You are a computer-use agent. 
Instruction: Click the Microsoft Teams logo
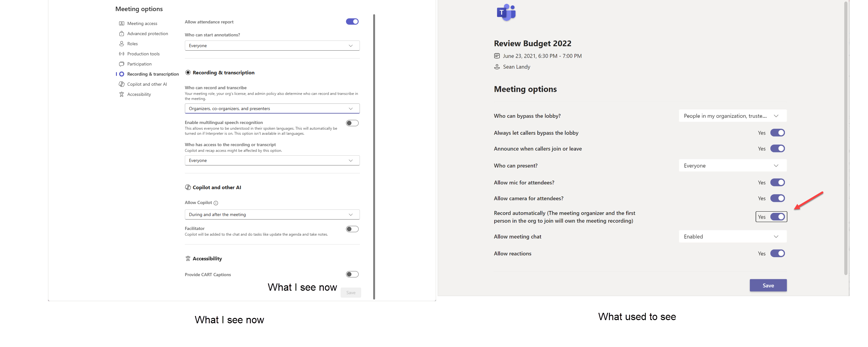pos(506,12)
